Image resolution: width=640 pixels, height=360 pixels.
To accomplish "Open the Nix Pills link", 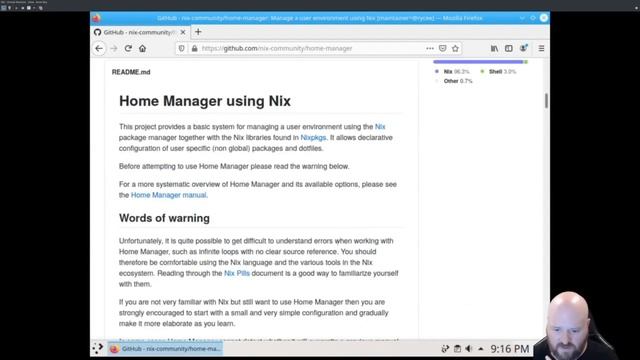I will [x=237, y=273].
